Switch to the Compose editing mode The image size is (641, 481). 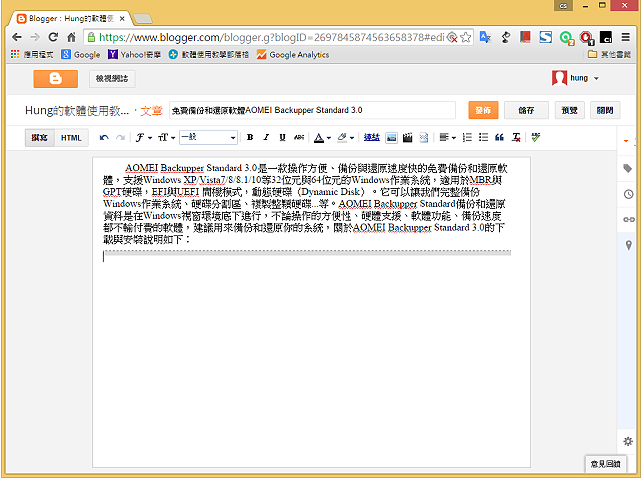(x=40, y=138)
